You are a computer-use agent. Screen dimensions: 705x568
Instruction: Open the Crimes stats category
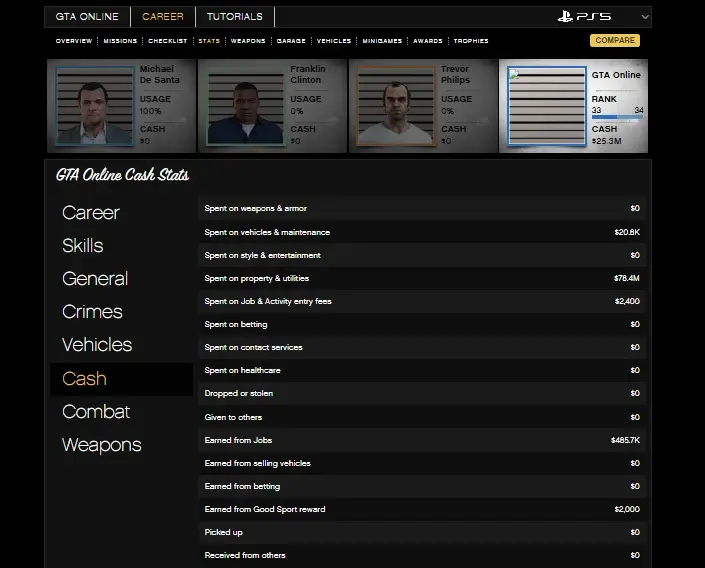click(92, 312)
